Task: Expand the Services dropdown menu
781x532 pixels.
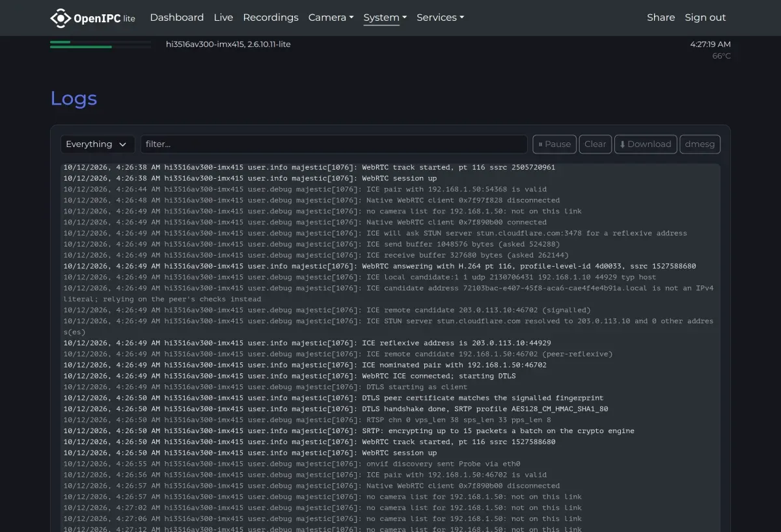Action: [x=440, y=18]
